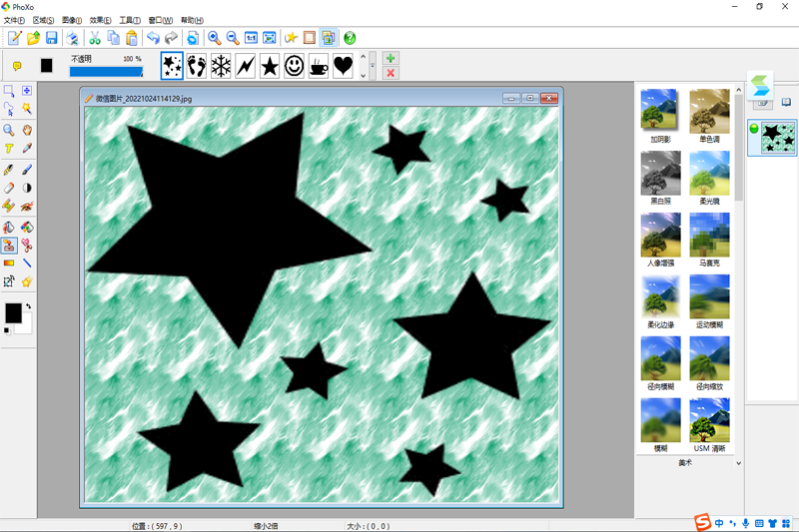Select the magic wand tool
Screen dimensions: 799x532
tap(27, 109)
